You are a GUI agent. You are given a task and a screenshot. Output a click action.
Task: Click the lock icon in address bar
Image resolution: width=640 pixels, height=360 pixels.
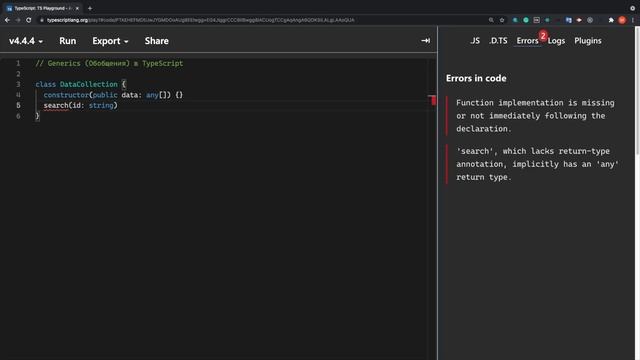(42, 20)
